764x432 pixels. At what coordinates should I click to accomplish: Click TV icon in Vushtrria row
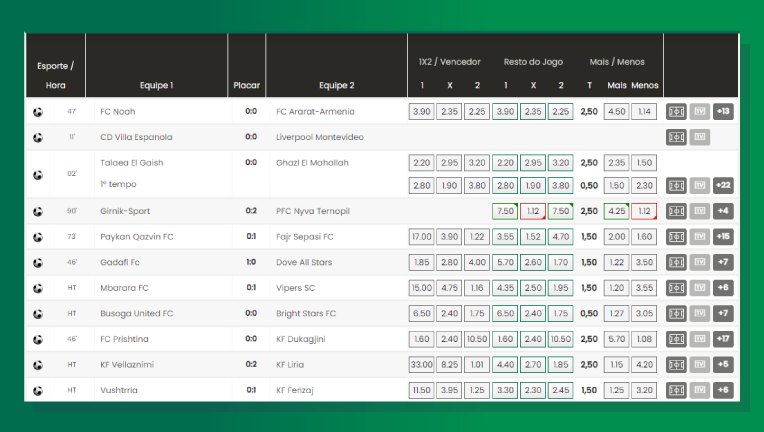[700, 390]
